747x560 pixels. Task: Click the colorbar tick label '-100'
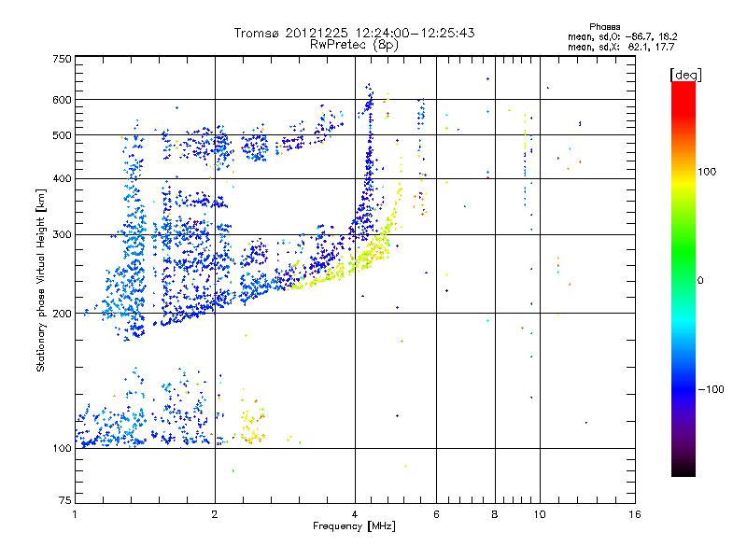tap(711, 389)
